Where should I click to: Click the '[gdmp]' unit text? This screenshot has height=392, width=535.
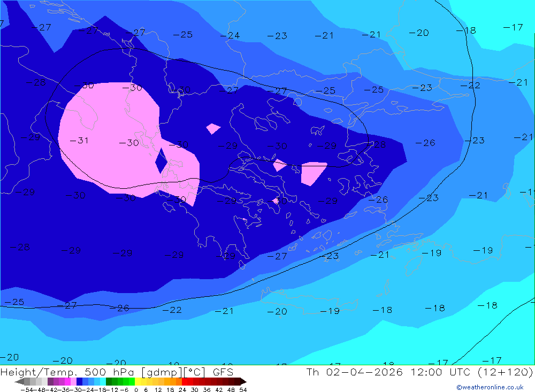tap(162, 372)
